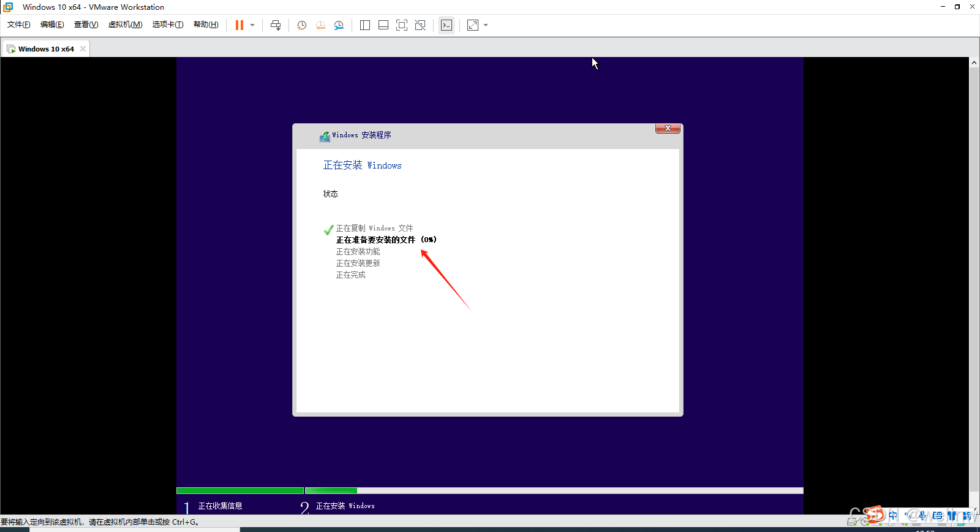The width and height of the screenshot is (980, 532).
Task: Open the 文件(F) menu
Action: tap(19, 25)
